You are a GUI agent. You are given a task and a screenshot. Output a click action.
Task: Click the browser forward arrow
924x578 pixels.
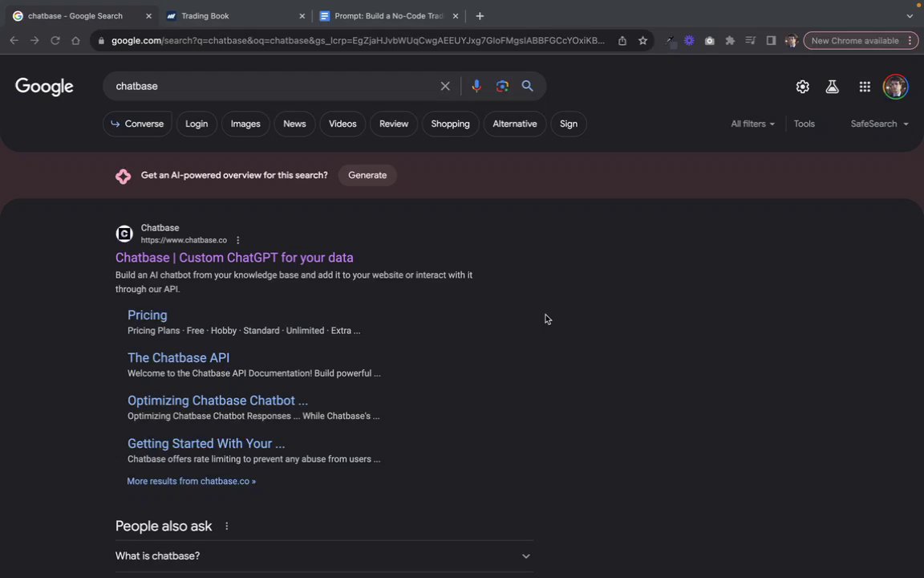34,41
